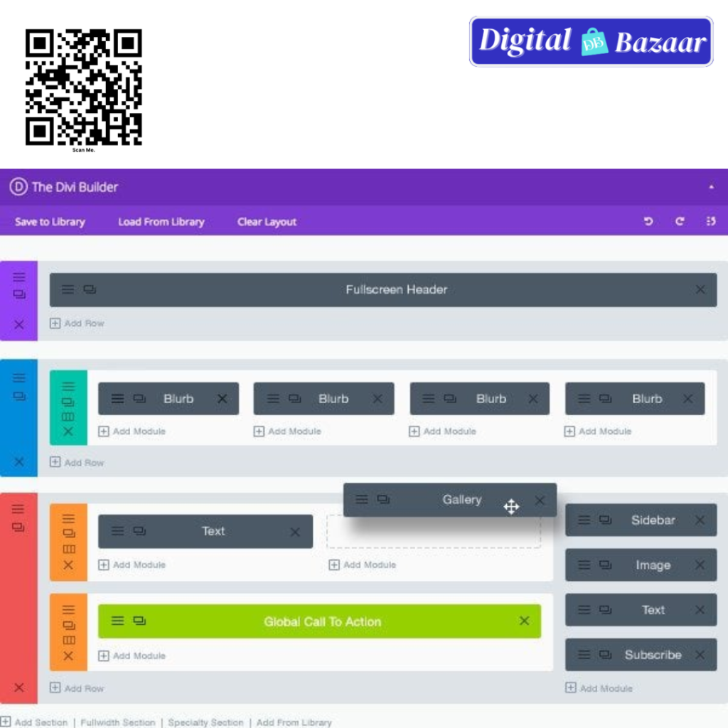Open blue section settings menu
The width and height of the screenshot is (728, 728).
click(19, 378)
